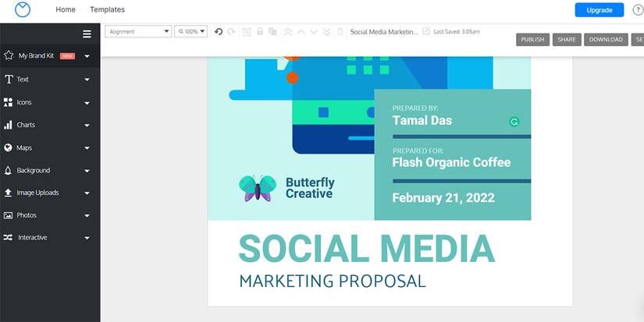
Task: Click the Icons panel grid icon
Action: pyautogui.click(x=9, y=102)
